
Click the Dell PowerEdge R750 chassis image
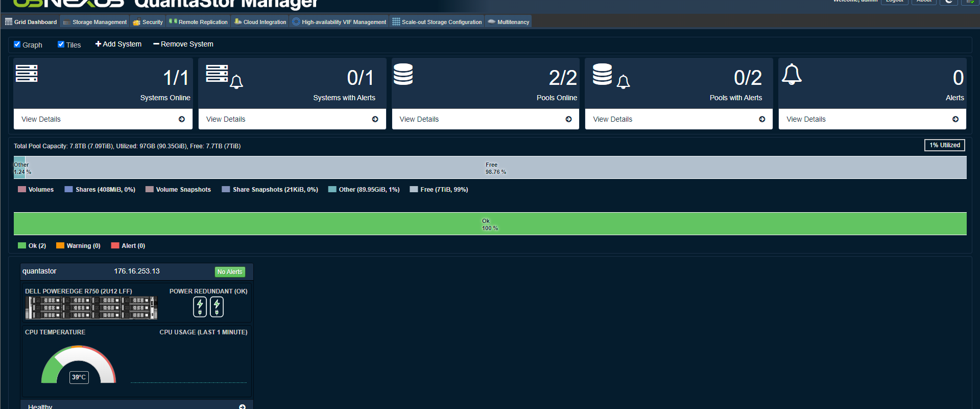click(x=91, y=308)
